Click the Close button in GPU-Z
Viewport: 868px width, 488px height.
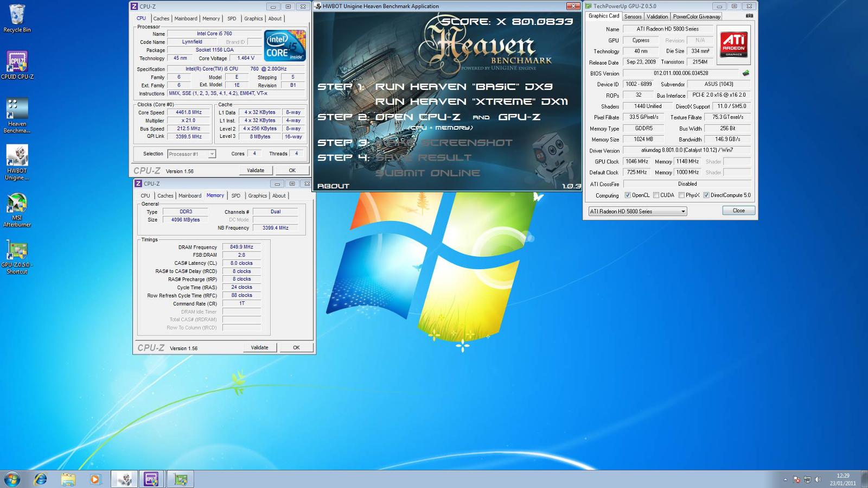[738, 211]
